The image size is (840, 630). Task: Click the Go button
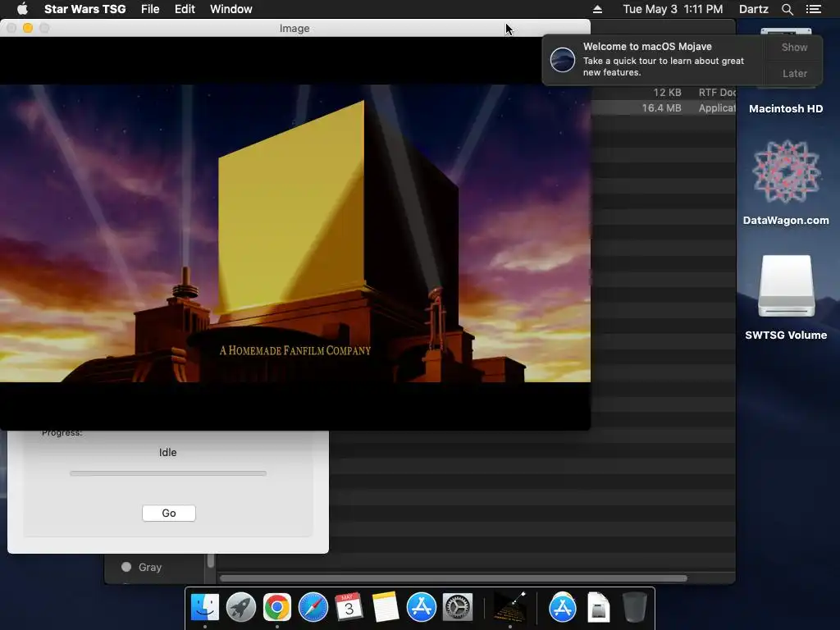(x=169, y=514)
